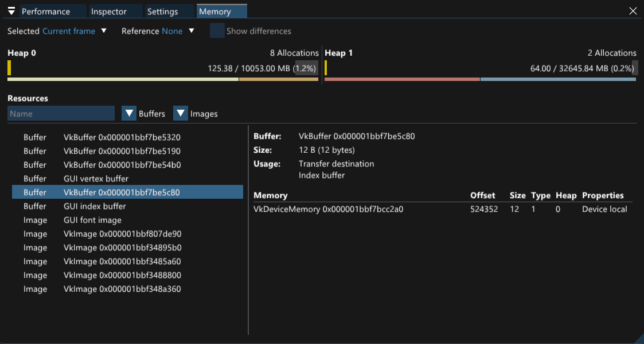The width and height of the screenshot is (644, 344).
Task: Click the resource Name filter field
Action: 61,114
